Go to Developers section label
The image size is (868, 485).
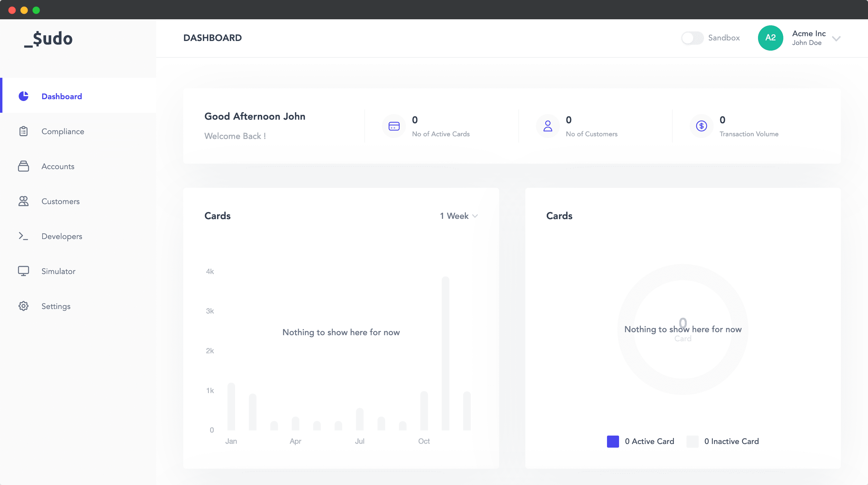(x=62, y=236)
